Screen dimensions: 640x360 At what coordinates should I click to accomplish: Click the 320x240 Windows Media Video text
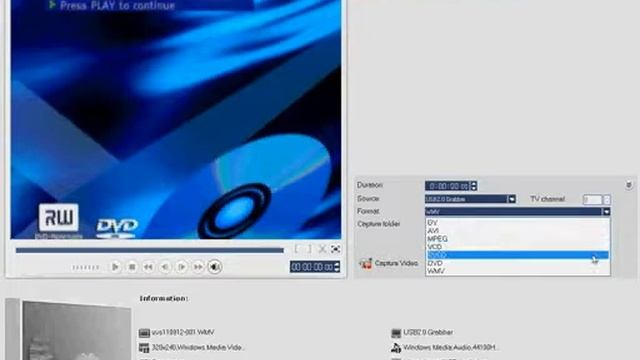click(x=198, y=348)
